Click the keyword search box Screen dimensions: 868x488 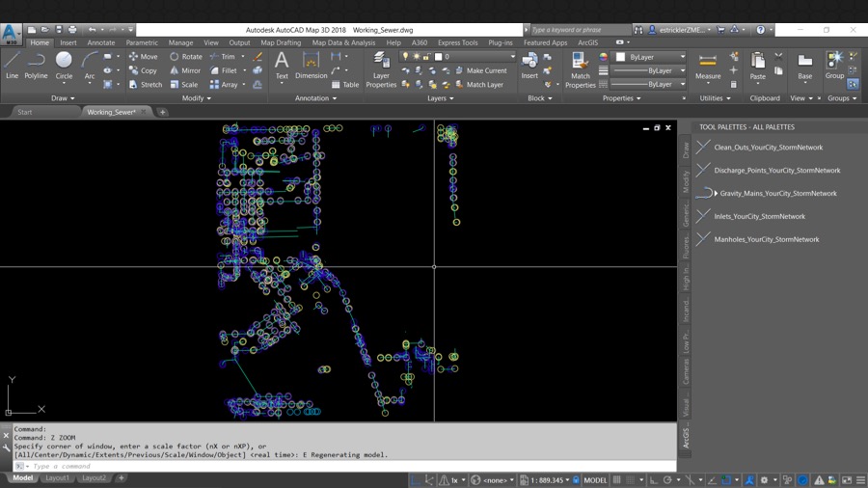pyautogui.click(x=580, y=30)
